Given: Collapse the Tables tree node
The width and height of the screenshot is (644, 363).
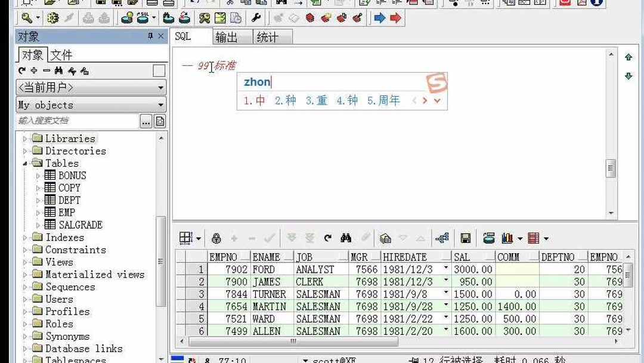Looking at the screenshot, I should pos(25,163).
